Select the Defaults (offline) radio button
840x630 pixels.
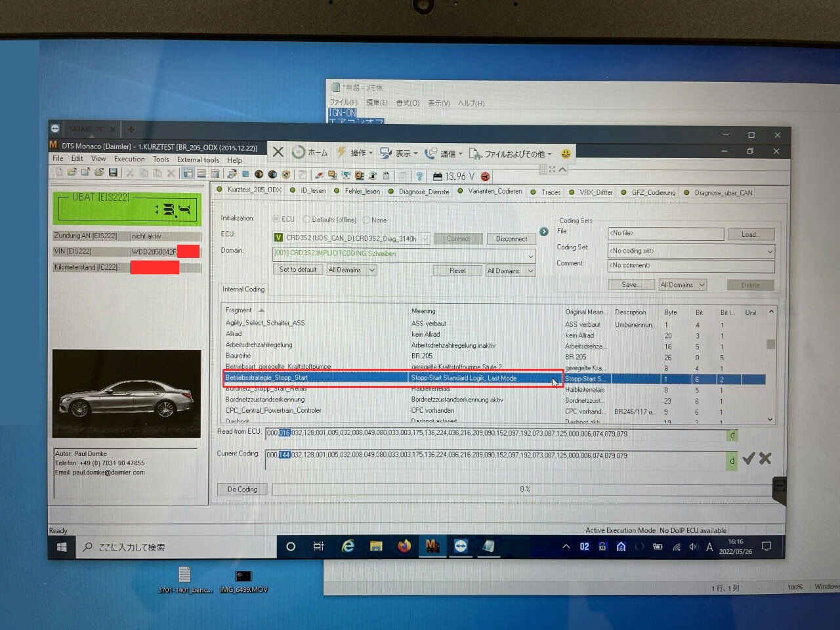(x=306, y=219)
